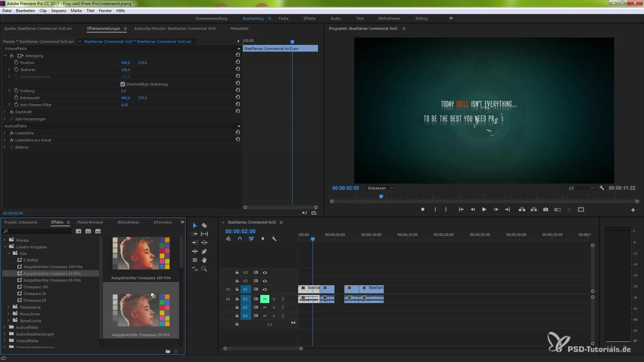This screenshot has height=362, width=644.
Task: Click the Mark Out brace button
Action: click(x=446, y=209)
